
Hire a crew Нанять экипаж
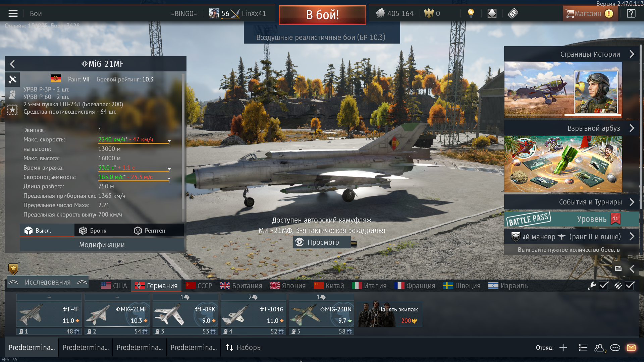pos(389,314)
